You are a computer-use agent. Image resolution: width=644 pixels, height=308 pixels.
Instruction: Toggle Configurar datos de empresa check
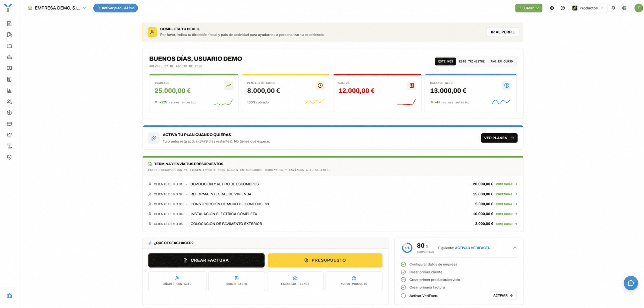[x=403, y=264]
